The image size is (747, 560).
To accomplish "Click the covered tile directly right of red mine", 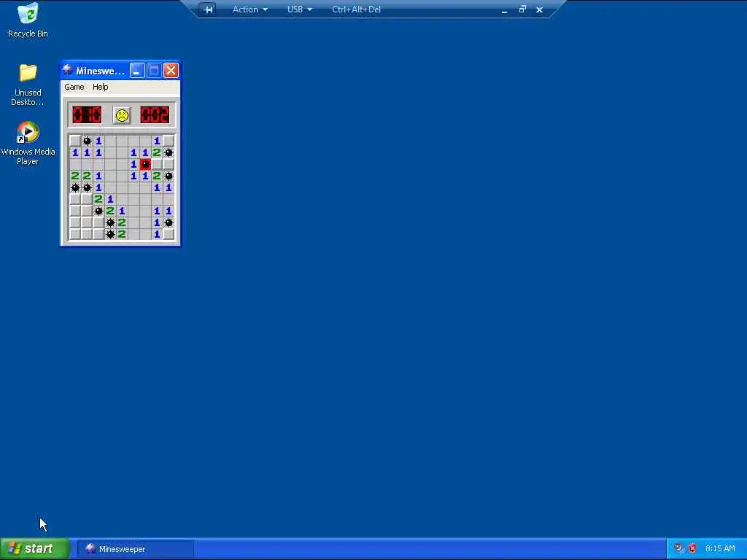I will (158, 164).
